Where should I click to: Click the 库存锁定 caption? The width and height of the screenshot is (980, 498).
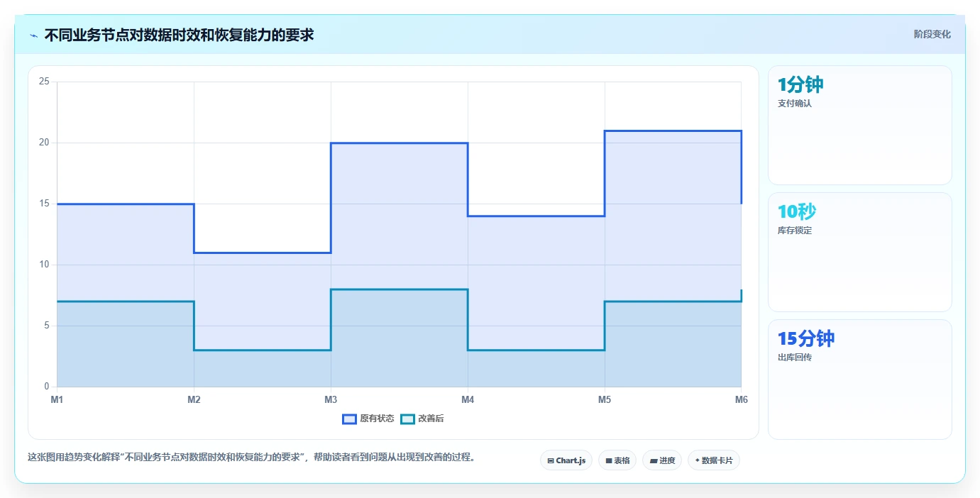point(795,231)
